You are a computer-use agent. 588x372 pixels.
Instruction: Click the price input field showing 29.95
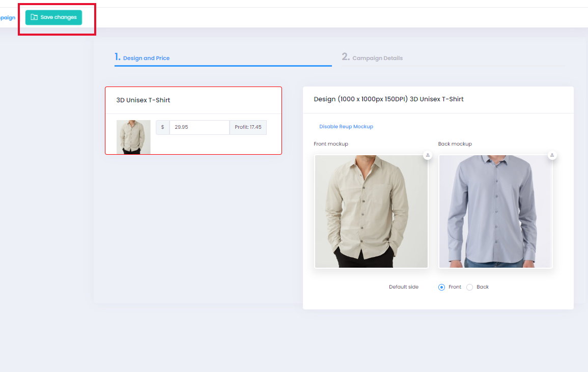200,128
